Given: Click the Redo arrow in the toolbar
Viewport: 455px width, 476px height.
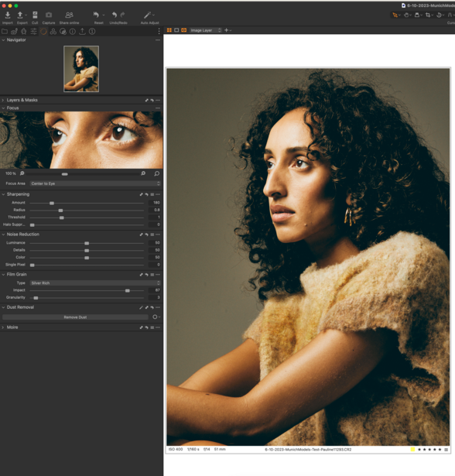Looking at the screenshot, I should [122, 15].
